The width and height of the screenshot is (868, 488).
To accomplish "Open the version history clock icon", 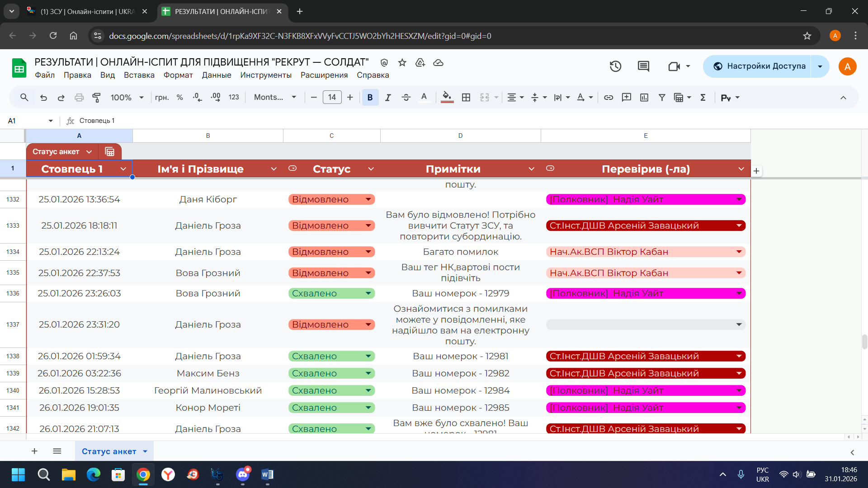I will pos(615,66).
